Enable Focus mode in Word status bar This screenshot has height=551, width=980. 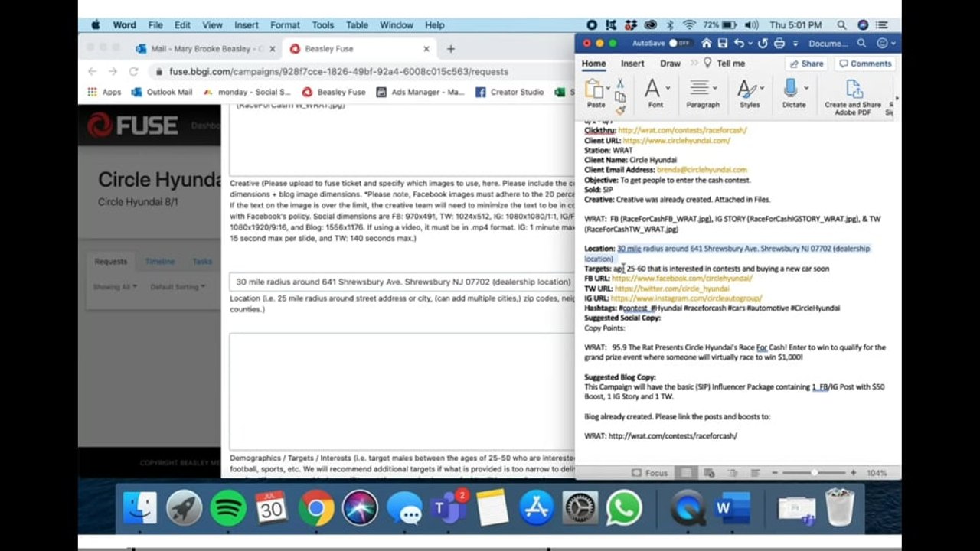click(x=649, y=473)
